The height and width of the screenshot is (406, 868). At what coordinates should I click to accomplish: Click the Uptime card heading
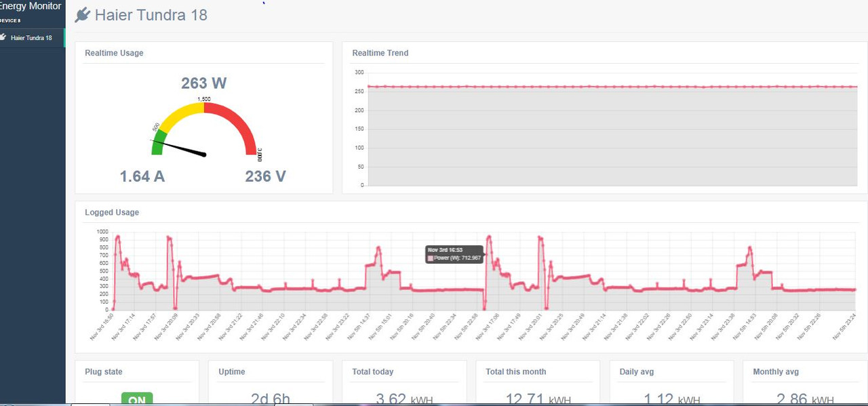pyautogui.click(x=232, y=371)
